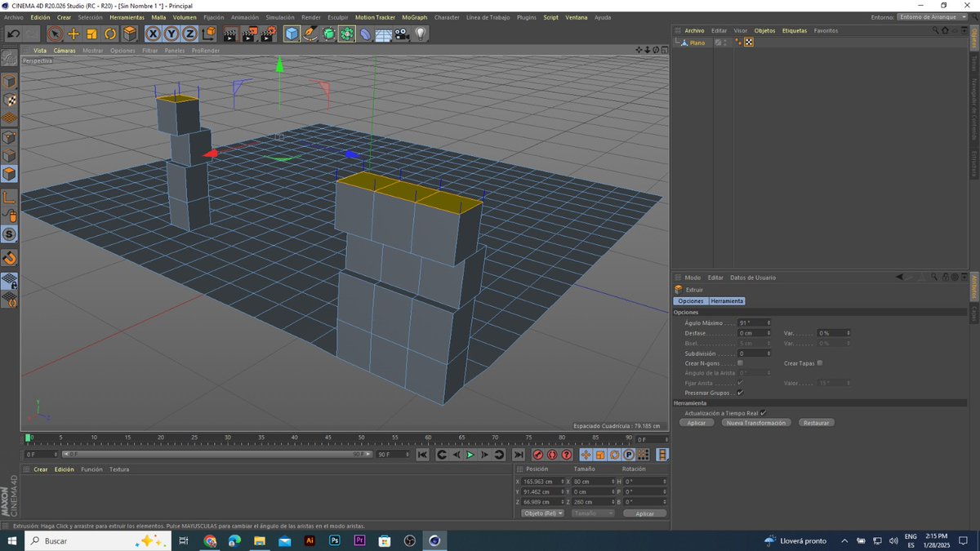Select the Live Selection arrow tool
980x551 pixels.
(55, 33)
